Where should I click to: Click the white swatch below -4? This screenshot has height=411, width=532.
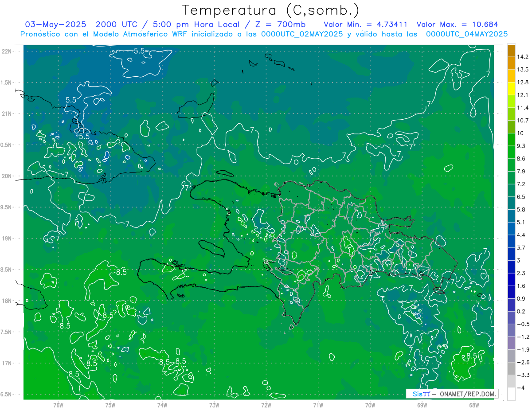[x=511, y=394]
